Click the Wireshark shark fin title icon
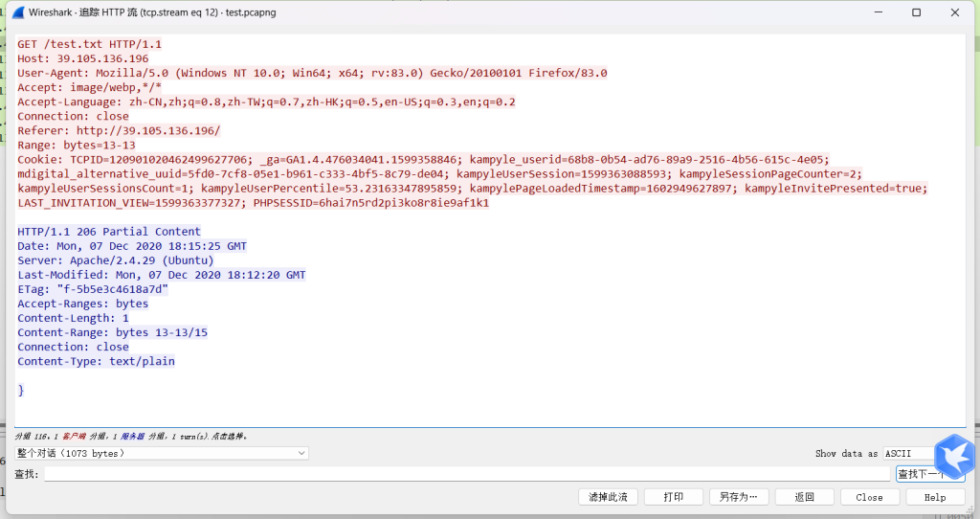The width and height of the screenshot is (980, 519). pos(18,13)
